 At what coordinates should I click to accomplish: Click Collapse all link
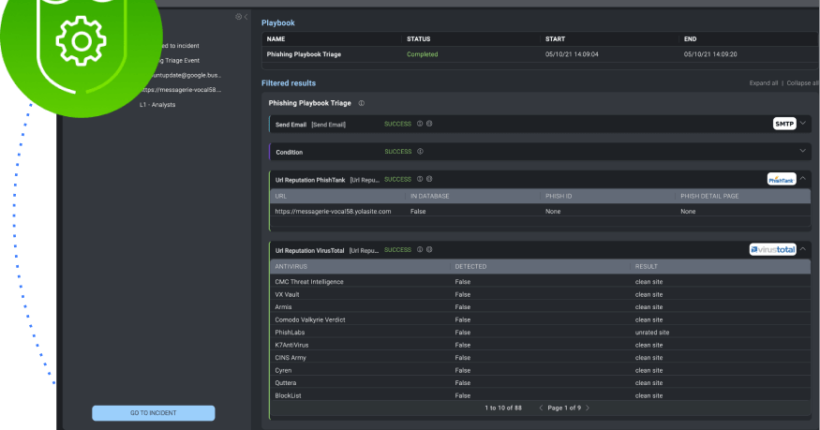(802, 83)
